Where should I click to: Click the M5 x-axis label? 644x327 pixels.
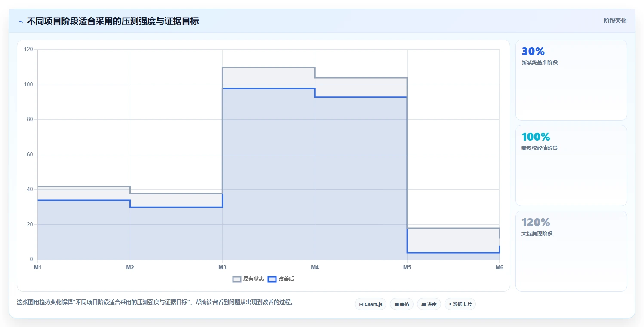407,268
